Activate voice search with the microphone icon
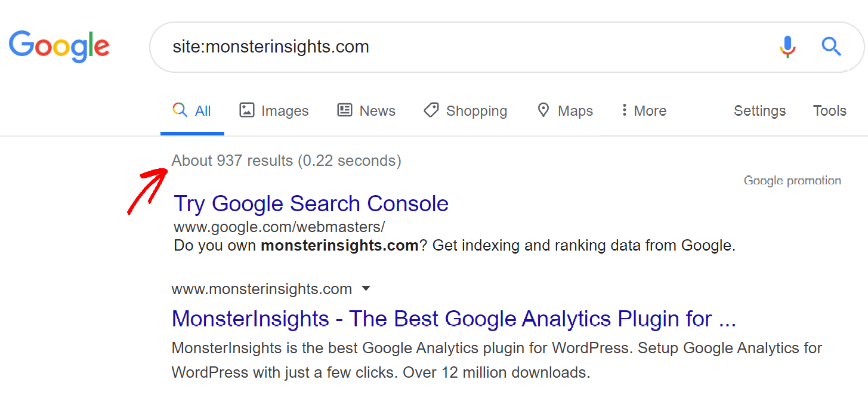The width and height of the screenshot is (868, 395). [787, 46]
